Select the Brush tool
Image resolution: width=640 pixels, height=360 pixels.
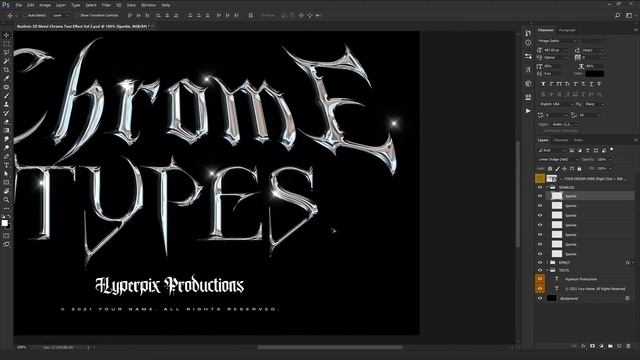[6, 96]
